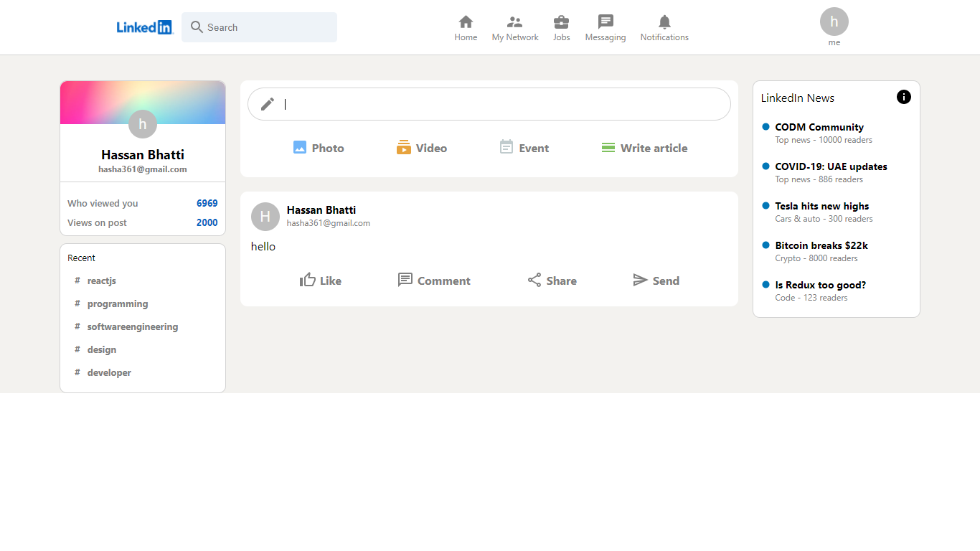Click hash icon beside reactjs
The image size is (980, 551).
point(77,281)
